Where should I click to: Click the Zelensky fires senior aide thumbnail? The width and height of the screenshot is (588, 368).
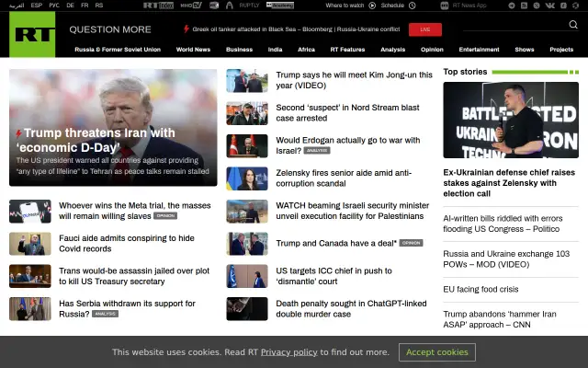247,178
